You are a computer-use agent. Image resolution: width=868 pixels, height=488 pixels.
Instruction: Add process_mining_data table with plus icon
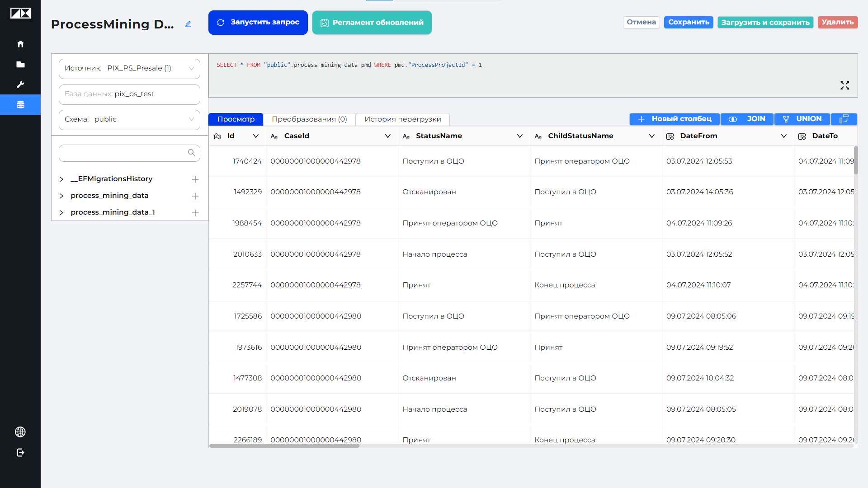pyautogui.click(x=195, y=196)
